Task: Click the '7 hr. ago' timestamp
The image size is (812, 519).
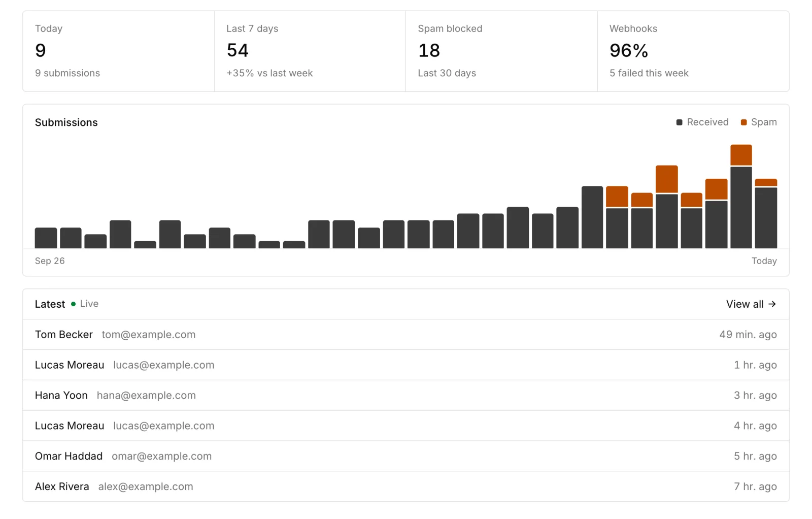Action: [x=755, y=486]
